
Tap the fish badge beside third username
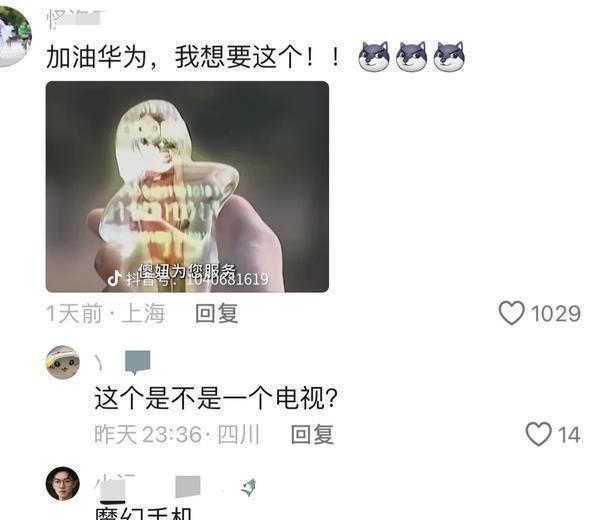(x=249, y=488)
